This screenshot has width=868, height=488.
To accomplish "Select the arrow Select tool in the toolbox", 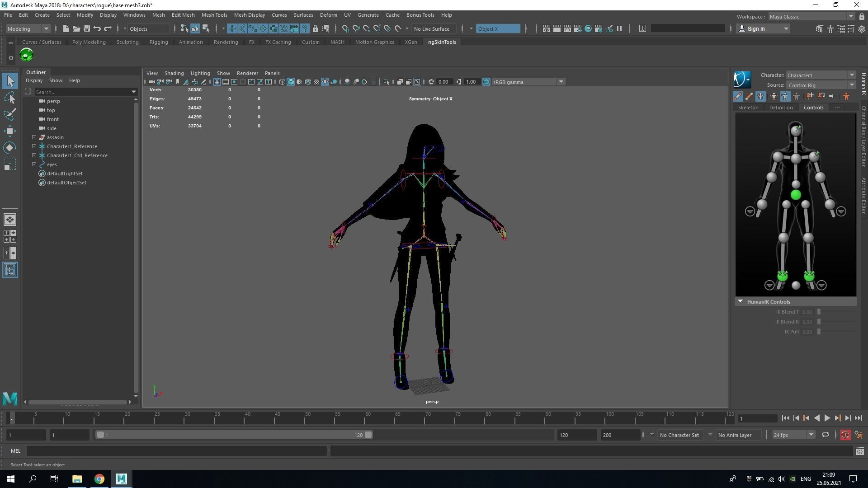I will coord(10,81).
